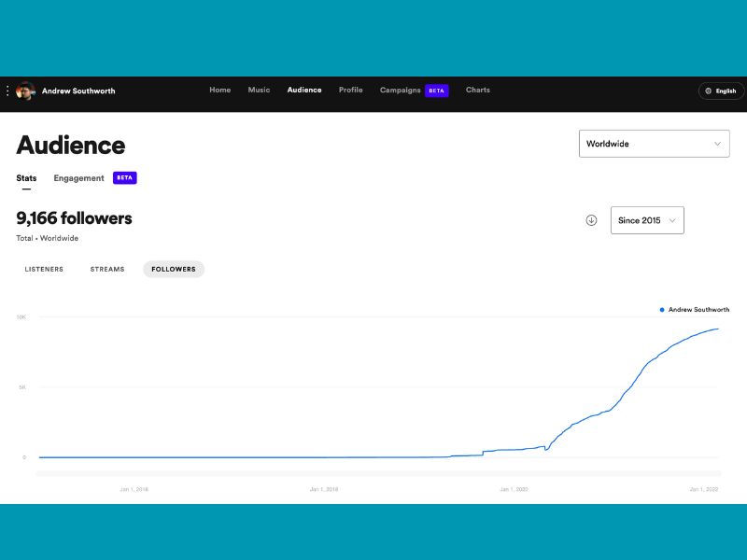Viewport: 747px width, 560px height.
Task: Click the 'Jan 1, 2016' x-axis label
Action: coord(134,489)
